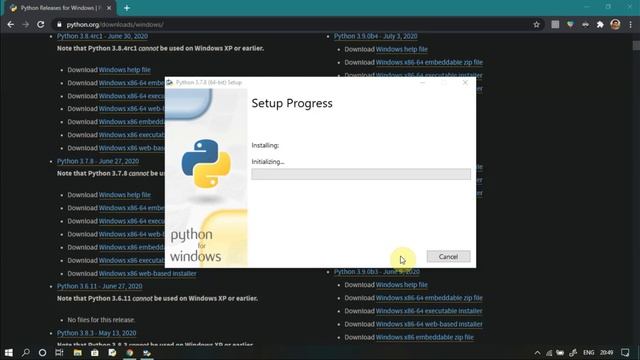The height and width of the screenshot is (360, 640).
Task: Open Python 3.8.3 - May 13, 2020 release link
Action: (97, 333)
